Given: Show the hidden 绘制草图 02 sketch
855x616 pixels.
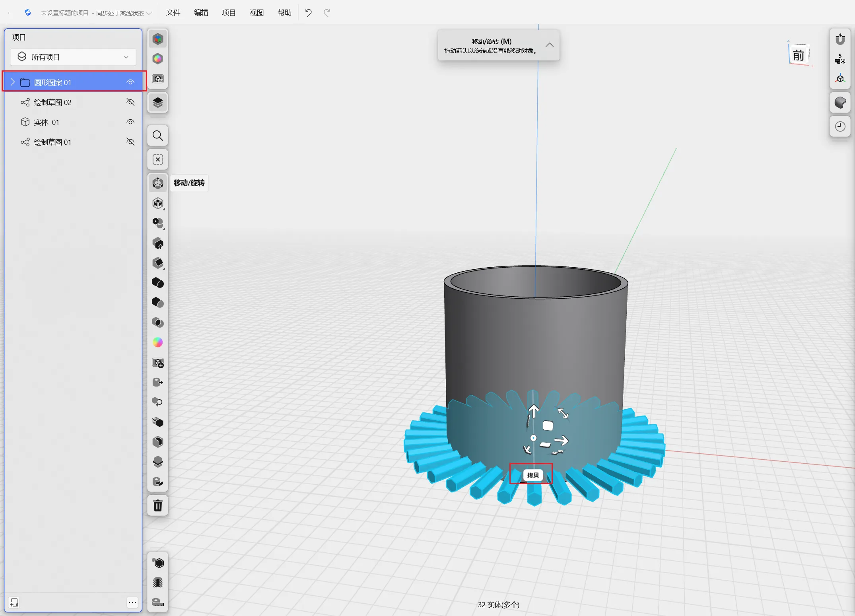Looking at the screenshot, I should coord(130,102).
